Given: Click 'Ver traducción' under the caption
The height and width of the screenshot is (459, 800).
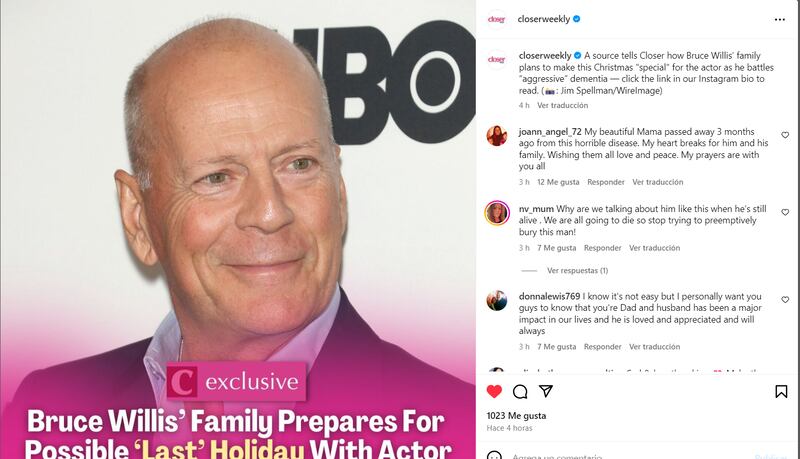Looking at the screenshot, I should coord(562,106).
